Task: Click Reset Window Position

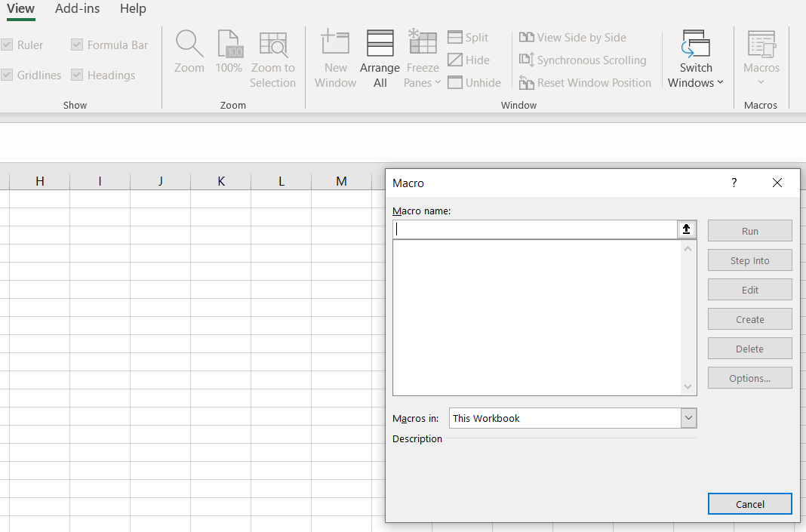Action: 585,83
